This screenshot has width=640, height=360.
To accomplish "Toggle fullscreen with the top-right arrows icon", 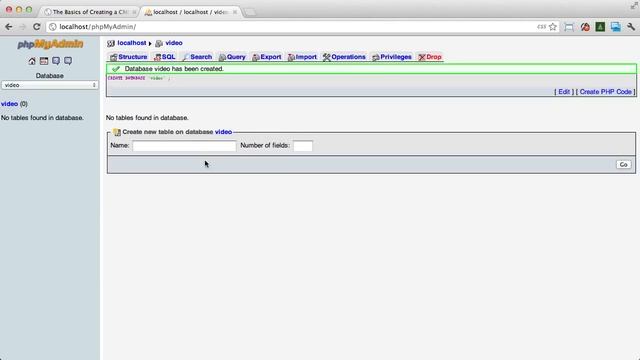I will click(634, 5).
